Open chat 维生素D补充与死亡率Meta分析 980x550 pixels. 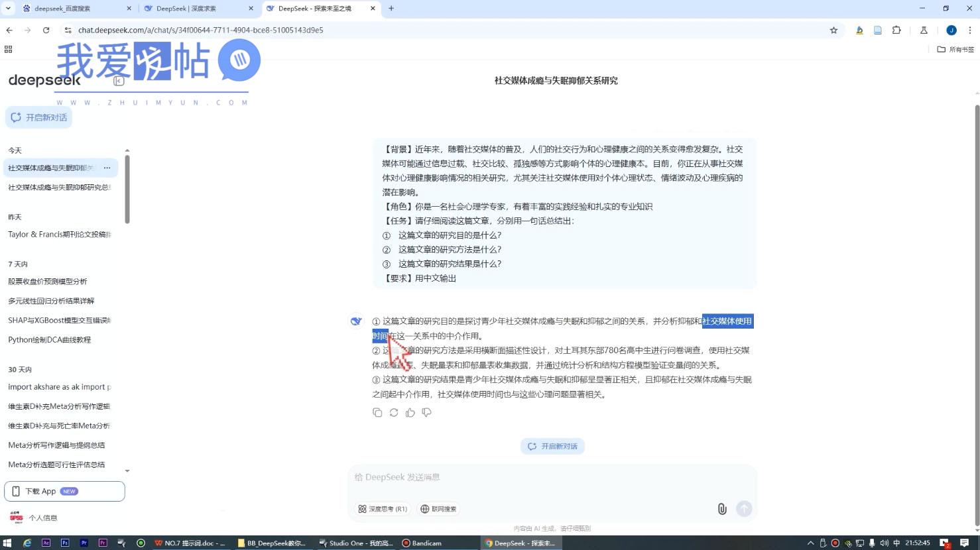click(60, 425)
